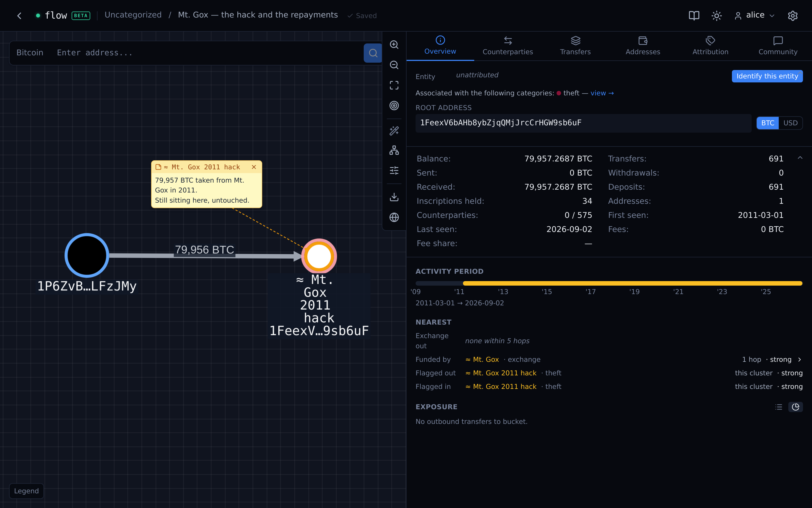Viewport: 812px width, 508px height.
Task: Open the documentation book icon
Action: click(694, 16)
